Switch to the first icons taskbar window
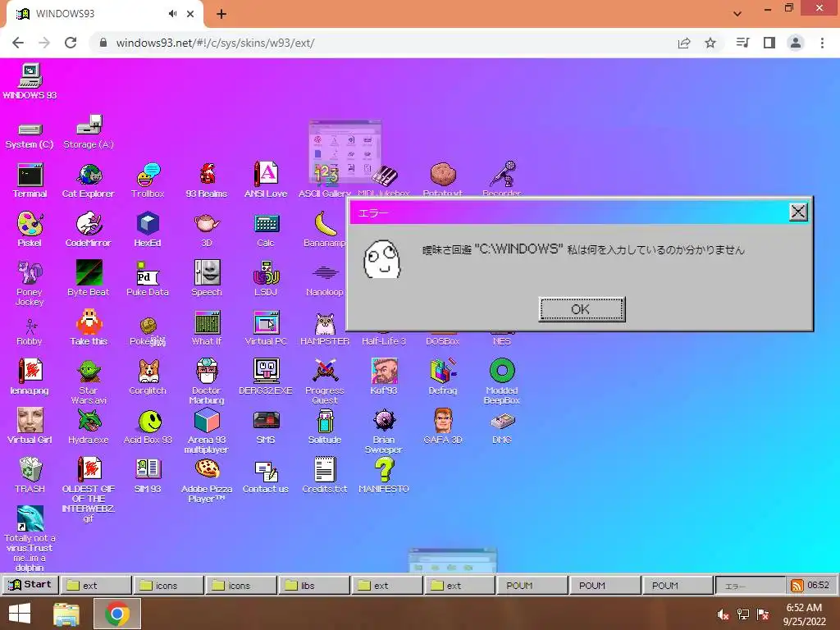Image resolution: width=840 pixels, height=630 pixels. point(169,586)
